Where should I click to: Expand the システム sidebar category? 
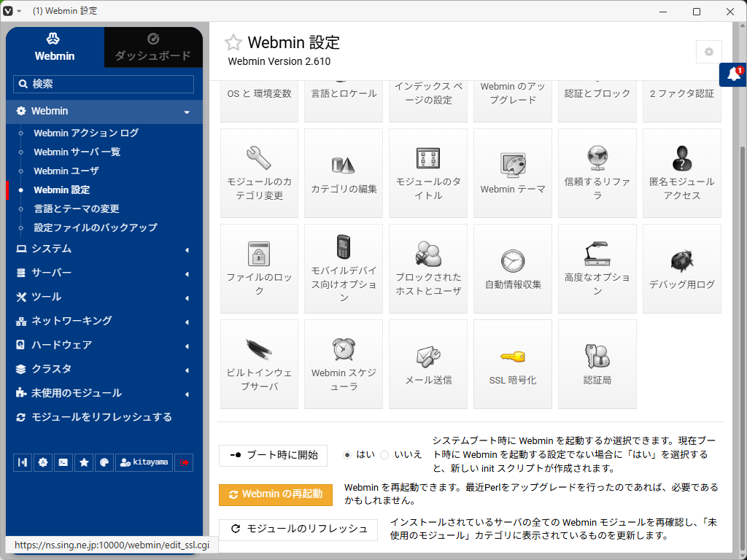click(x=104, y=249)
